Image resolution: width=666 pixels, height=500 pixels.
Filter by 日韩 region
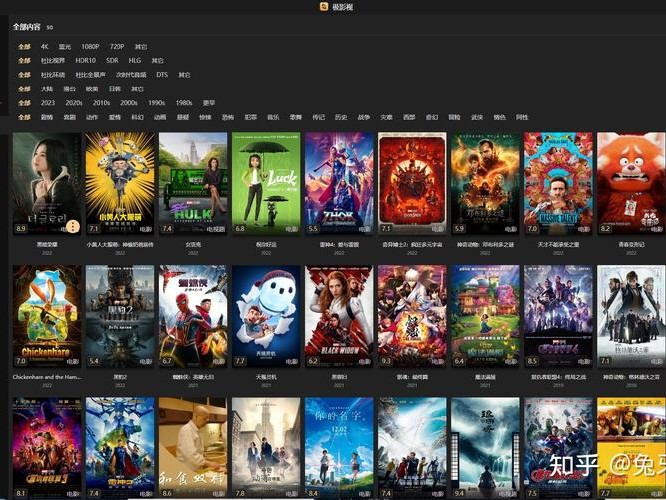[x=115, y=89]
